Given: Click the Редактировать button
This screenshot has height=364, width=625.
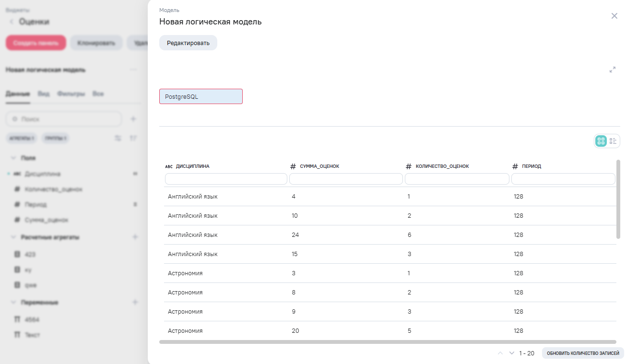Looking at the screenshot, I should [x=188, y=43].
